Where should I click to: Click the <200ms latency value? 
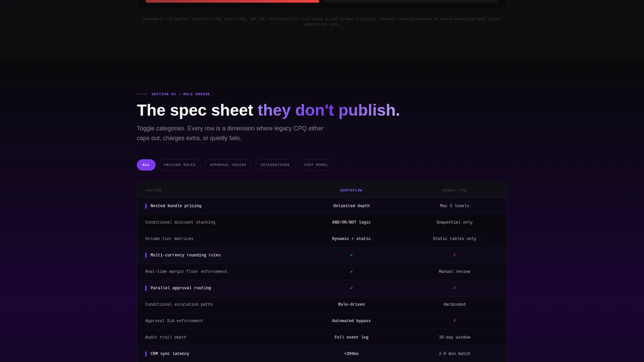click(351, 354)
